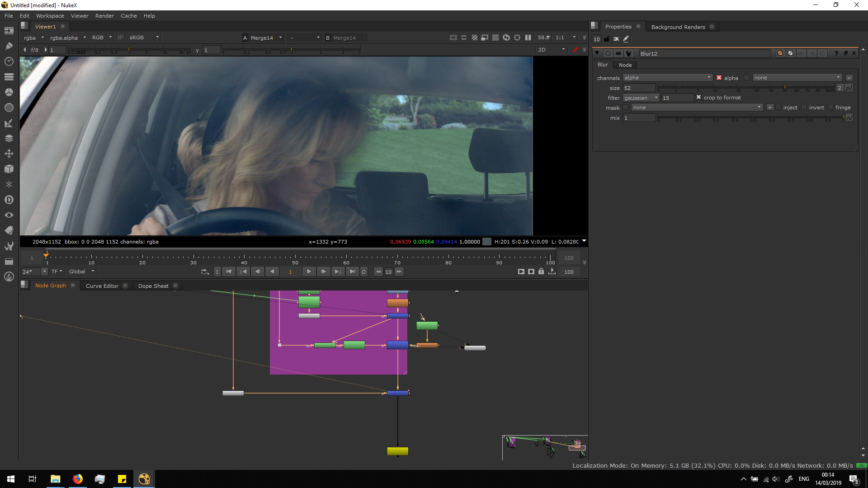Click the red color picker icon
Screen dimensions: 868x488
pyautogui.click(x=575, y=50)
